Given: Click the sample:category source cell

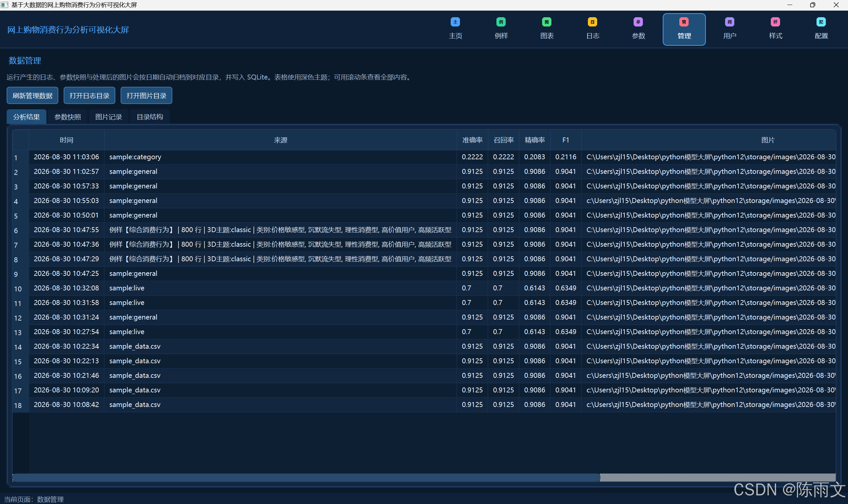Looking at the screenshot, I should 280,157.
